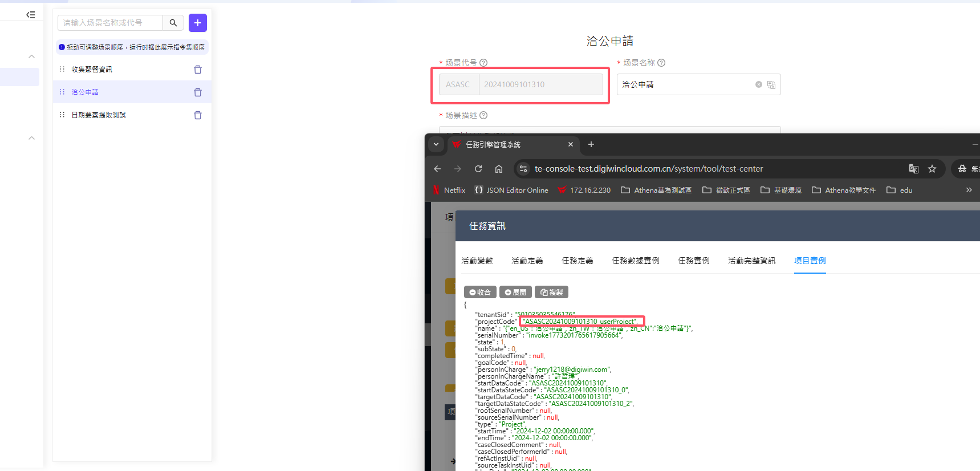Open 基礎環境 bookmark folder
Viewport: 980px width, 471px height.
pyautogui.click(x=781, y=190)
